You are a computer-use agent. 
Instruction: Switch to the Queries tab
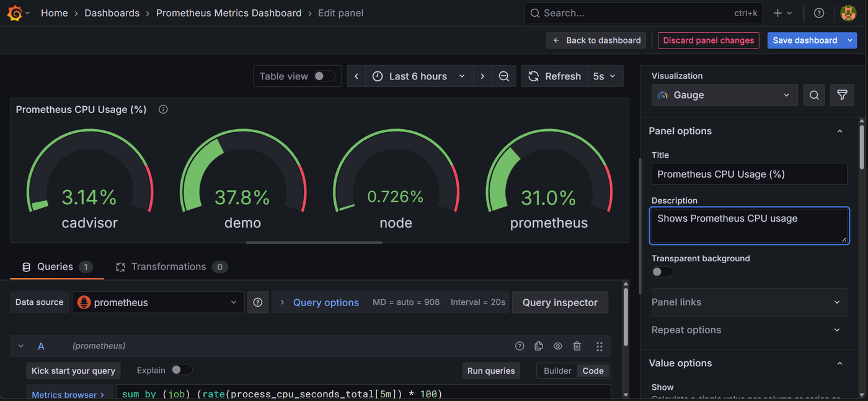coord(57,267)
